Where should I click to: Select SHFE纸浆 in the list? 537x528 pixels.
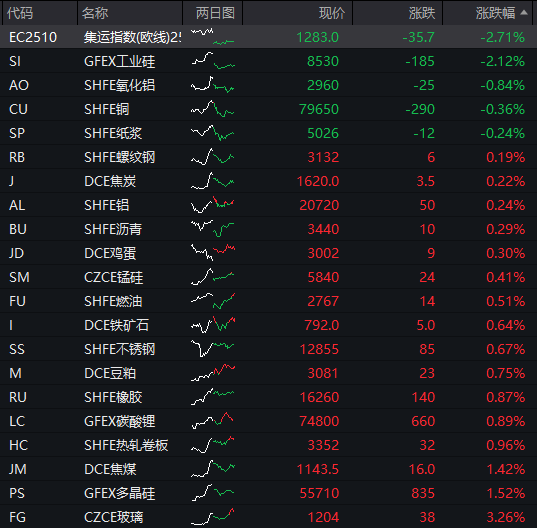click(x=113, y=134)
